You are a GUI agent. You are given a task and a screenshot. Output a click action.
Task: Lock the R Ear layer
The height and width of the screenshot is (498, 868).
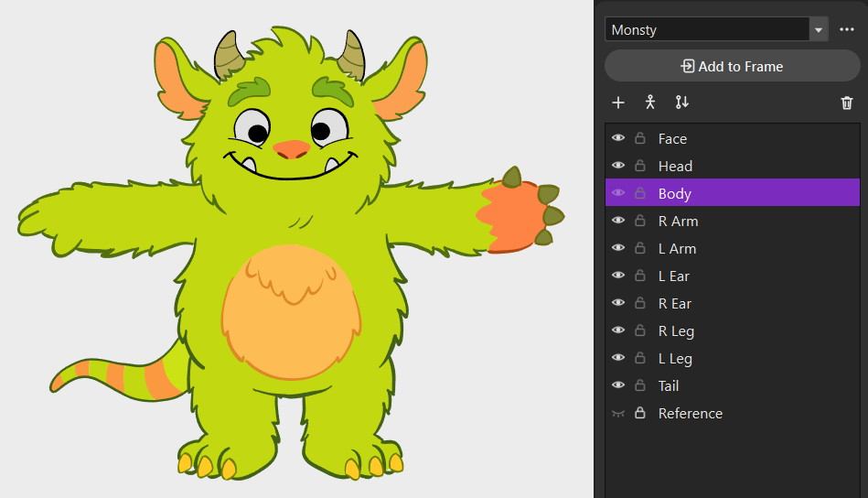(x=640, y=303)
